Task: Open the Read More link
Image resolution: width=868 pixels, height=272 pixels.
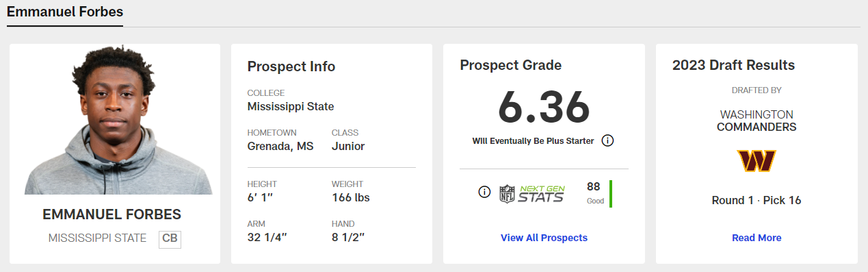Action: click(x=757, y=238)
